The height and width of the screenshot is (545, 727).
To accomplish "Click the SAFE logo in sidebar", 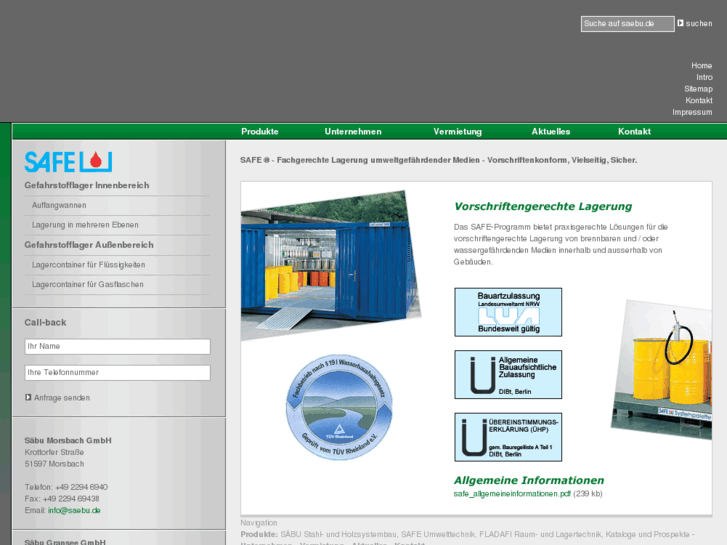I will pos(68,162).
